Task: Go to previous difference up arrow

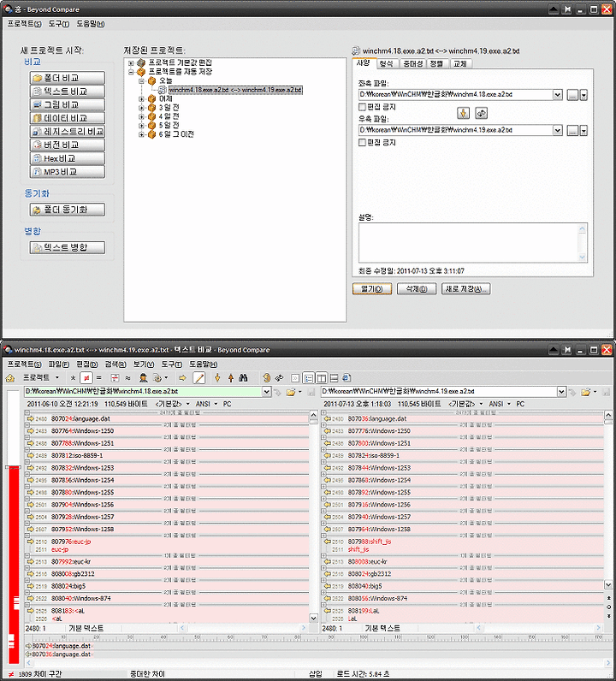Action: [231, 378]
